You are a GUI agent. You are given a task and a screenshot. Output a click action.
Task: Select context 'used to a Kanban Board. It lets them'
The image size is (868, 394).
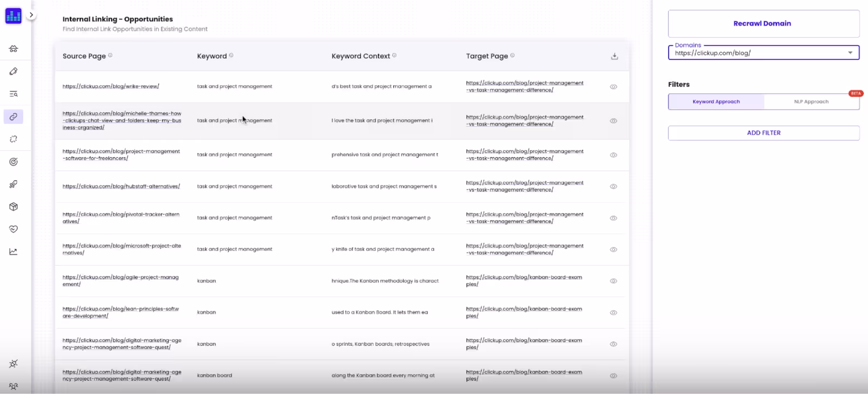pos(380,312)
